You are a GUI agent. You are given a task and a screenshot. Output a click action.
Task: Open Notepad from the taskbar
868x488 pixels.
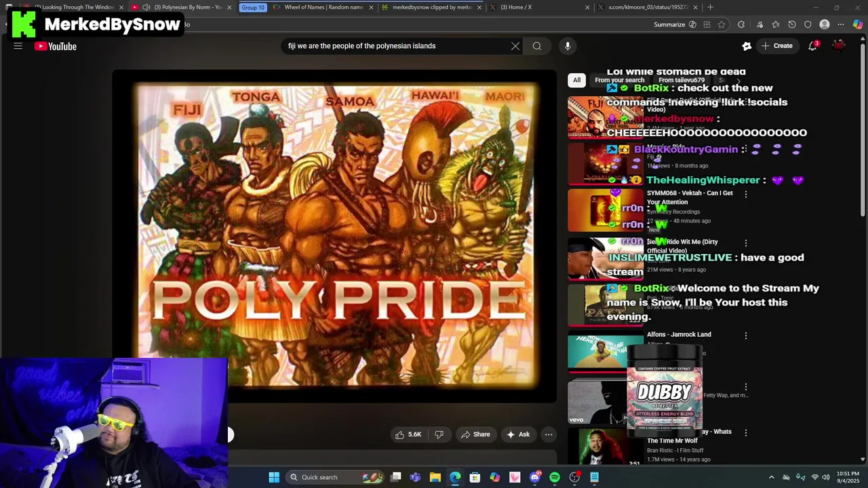click(595, 477)
